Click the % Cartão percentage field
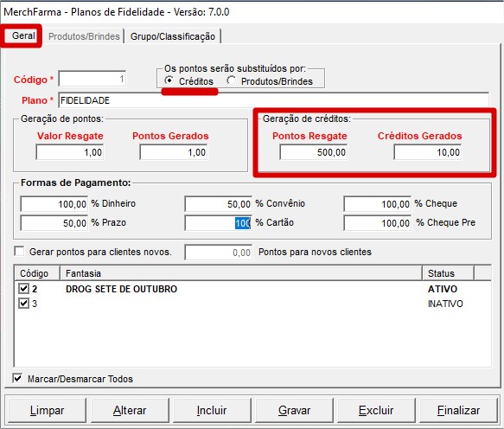504x429 pixels. [218, 223]
